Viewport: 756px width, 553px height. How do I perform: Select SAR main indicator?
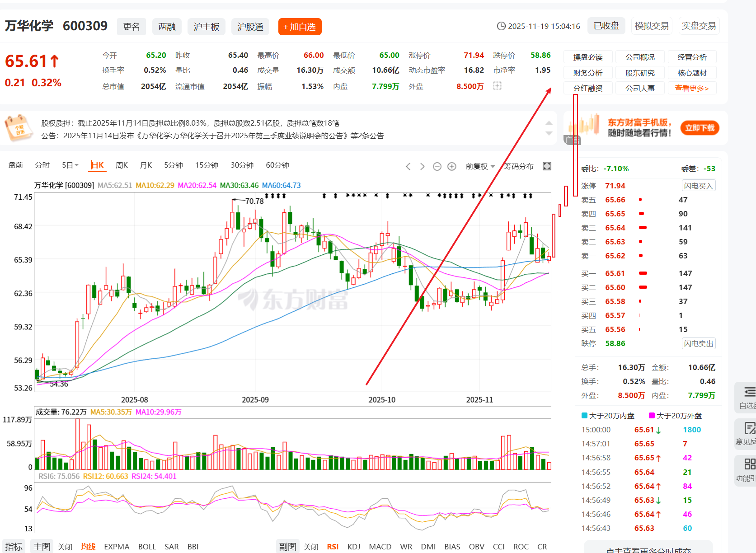[x=172, y=547]
